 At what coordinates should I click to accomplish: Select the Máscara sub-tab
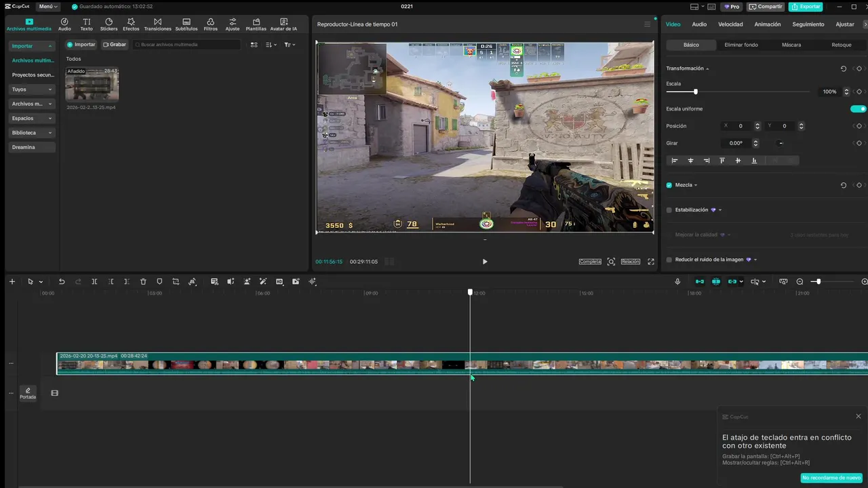[791, 45]
